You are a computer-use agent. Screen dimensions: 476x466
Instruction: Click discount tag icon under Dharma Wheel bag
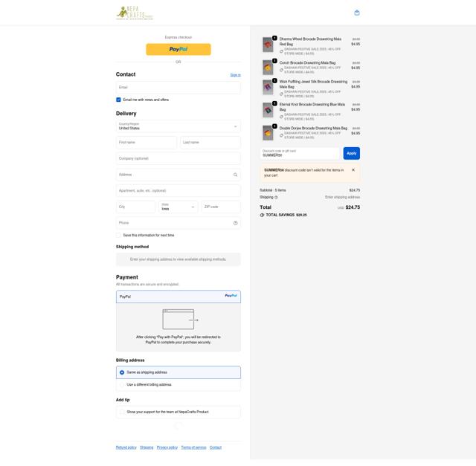point(281,51)
